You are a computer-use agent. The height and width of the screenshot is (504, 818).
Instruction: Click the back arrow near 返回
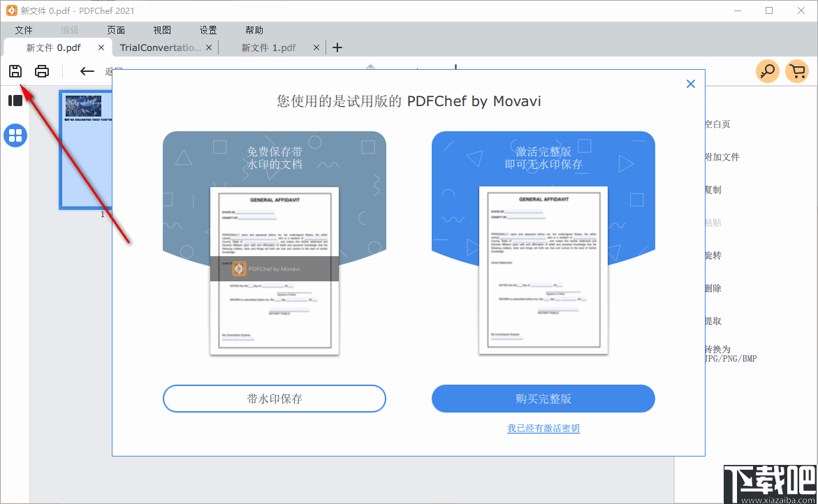tap(86, 71)
